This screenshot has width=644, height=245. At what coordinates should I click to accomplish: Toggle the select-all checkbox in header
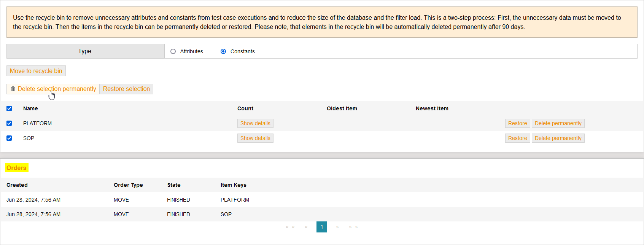pyautogui.click(x=9, y=108)
